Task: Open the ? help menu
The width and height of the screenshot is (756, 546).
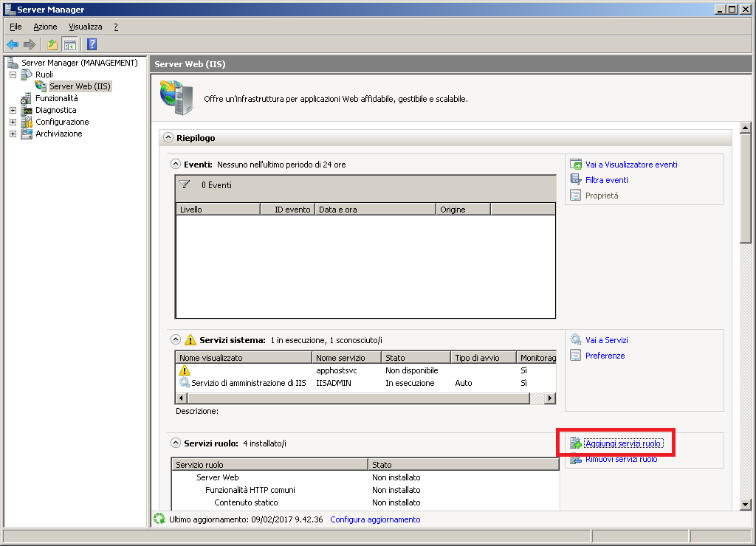Action: (x=116, y=27)
